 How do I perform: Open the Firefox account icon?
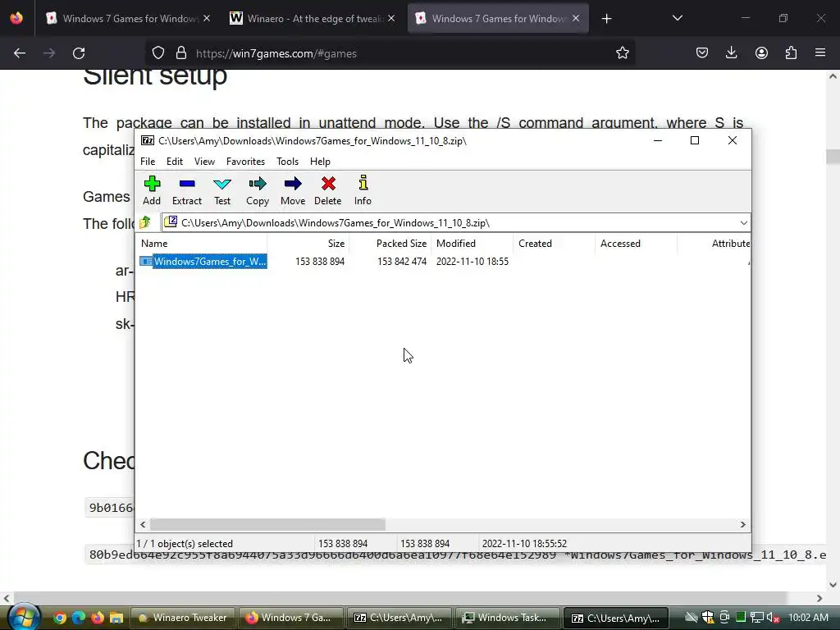pos(761,53)
